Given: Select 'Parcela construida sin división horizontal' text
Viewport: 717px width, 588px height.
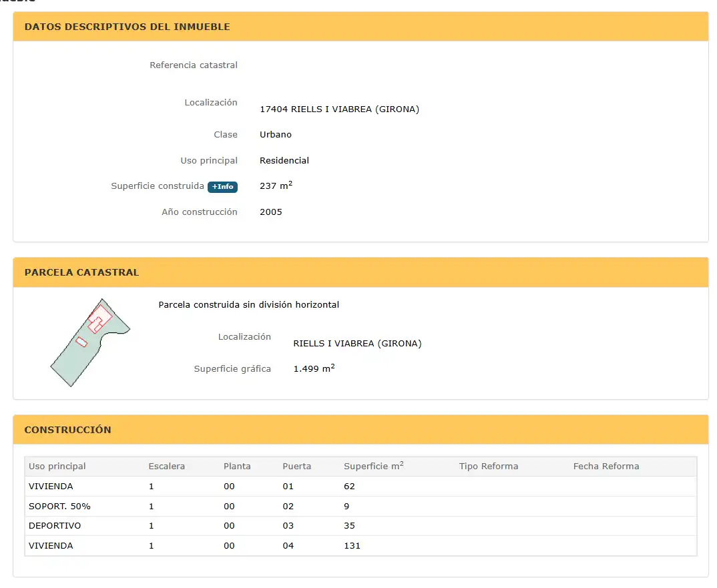Looking at the screenshot, I should (x=249, y=305).
